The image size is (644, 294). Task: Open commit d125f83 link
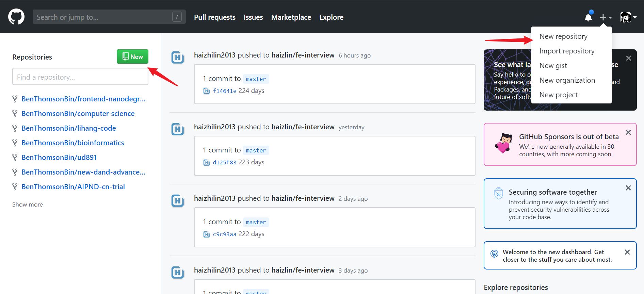(225, 162)
